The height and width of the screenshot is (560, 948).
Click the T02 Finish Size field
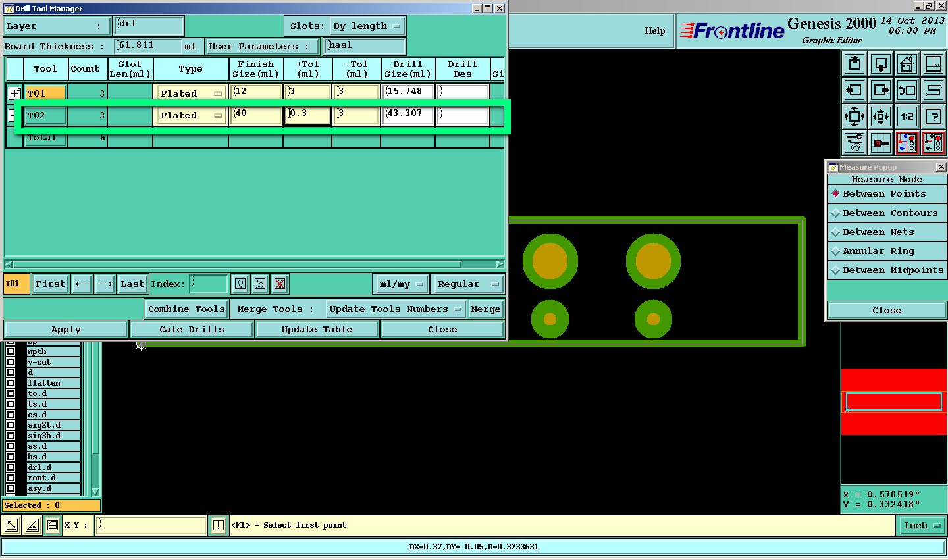point(256,116)
